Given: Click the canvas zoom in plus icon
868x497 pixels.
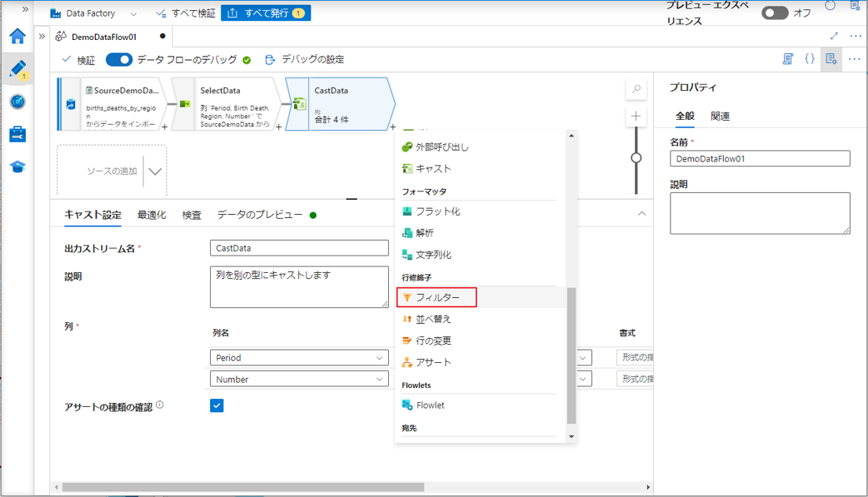Looking at the screenshot, I should [636, 116].
